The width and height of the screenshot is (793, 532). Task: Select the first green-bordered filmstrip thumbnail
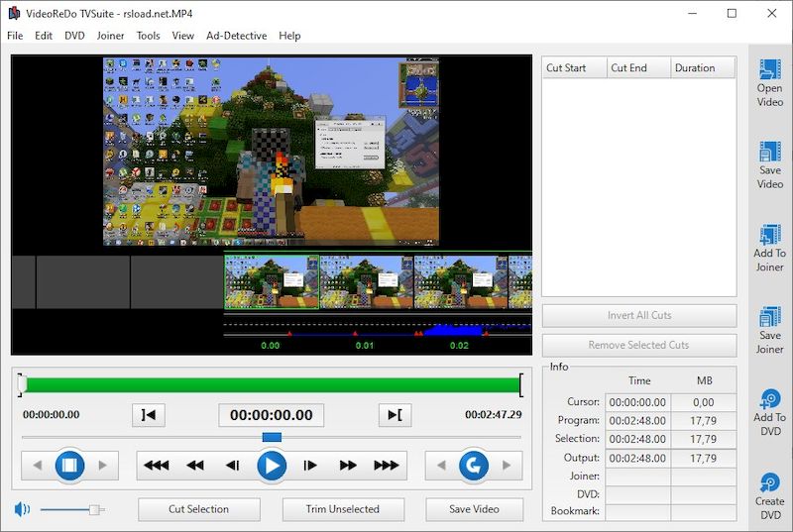(x=272, y=282)
